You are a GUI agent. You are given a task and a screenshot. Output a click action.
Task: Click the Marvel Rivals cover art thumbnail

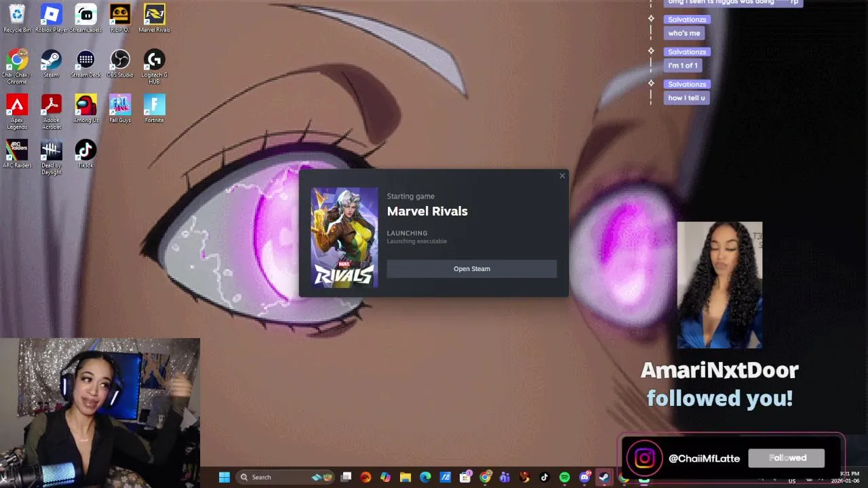point(344,237)
